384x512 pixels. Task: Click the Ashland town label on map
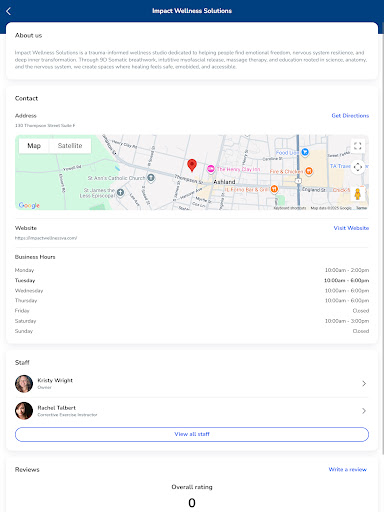coord(224,182)
